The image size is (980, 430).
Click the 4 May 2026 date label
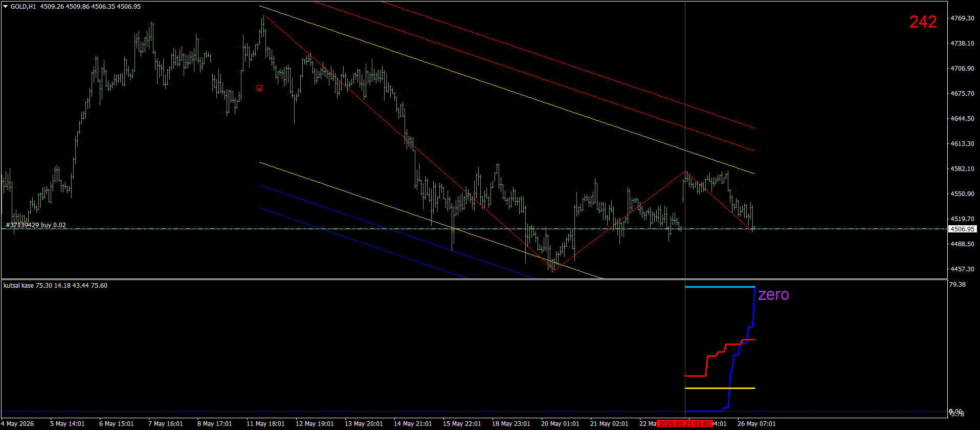(x=18, y=424)
